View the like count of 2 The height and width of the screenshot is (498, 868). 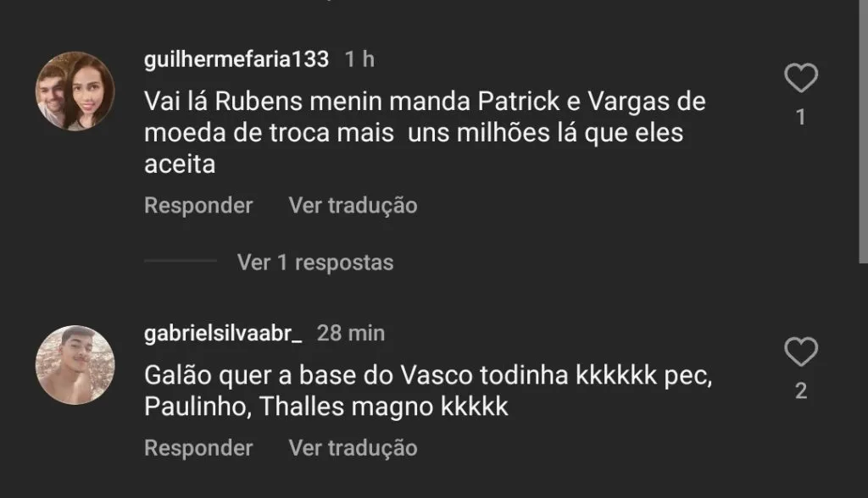point(801,391)
